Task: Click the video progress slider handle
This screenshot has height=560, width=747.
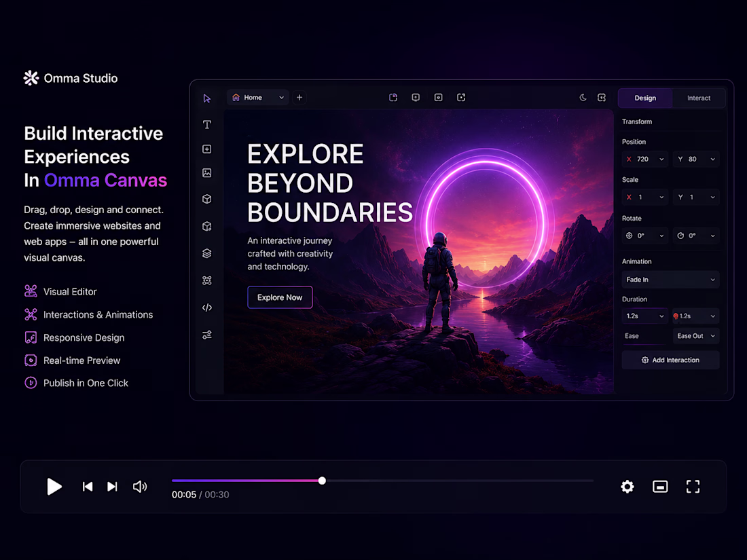Action: point(322,481)
